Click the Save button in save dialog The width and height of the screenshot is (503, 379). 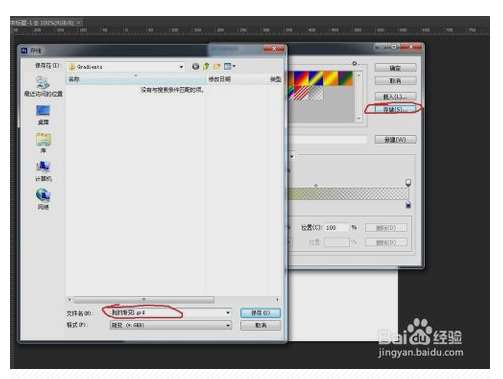260,313
